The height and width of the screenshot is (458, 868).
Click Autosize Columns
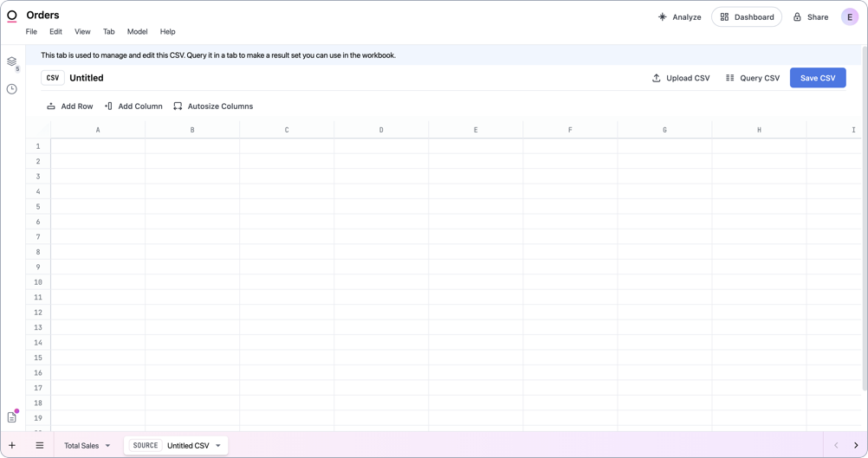tap(213, 106)
